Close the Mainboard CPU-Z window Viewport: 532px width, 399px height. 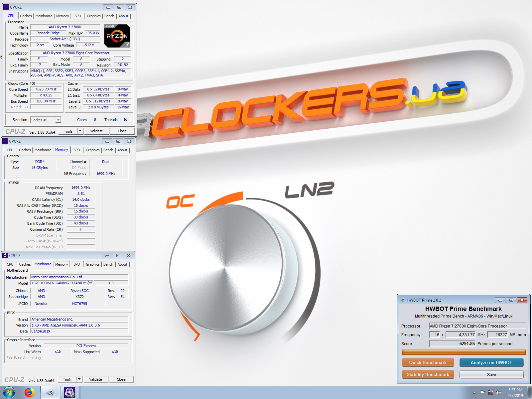[x=129, y=255]
